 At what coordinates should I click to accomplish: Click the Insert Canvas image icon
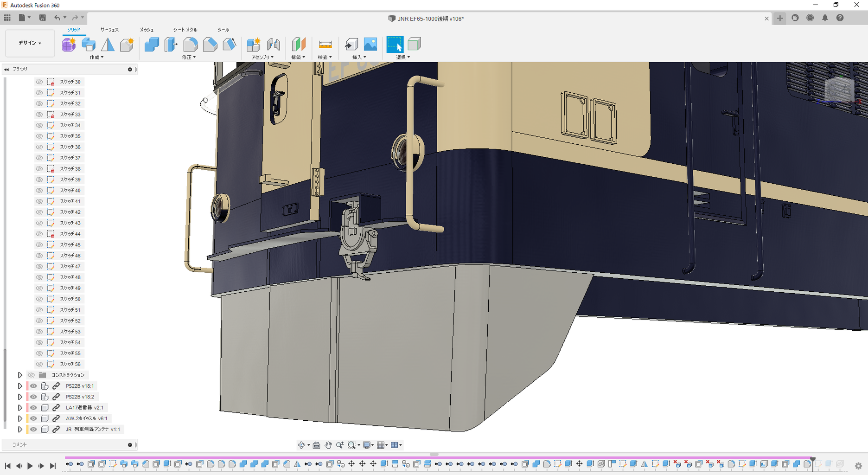pos(370,45)
